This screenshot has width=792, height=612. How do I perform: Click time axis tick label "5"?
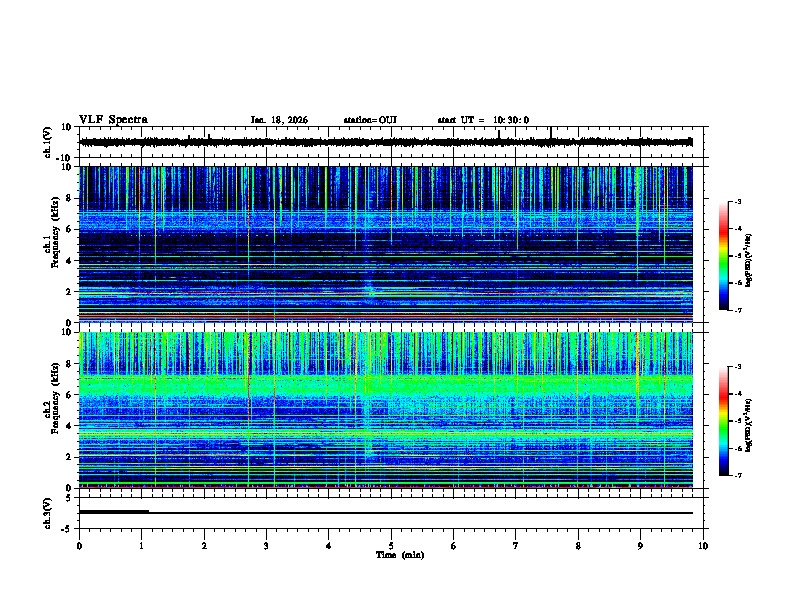[391, 546]
